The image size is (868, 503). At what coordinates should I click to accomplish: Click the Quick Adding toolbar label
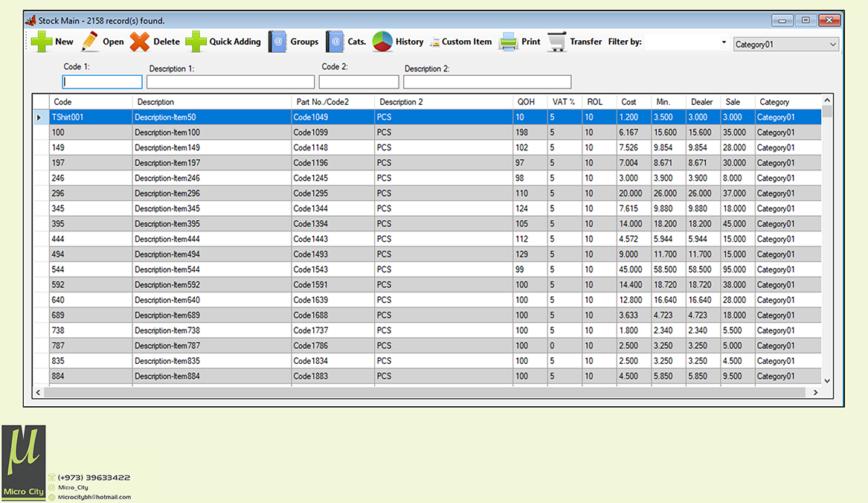tap(235, 42)
